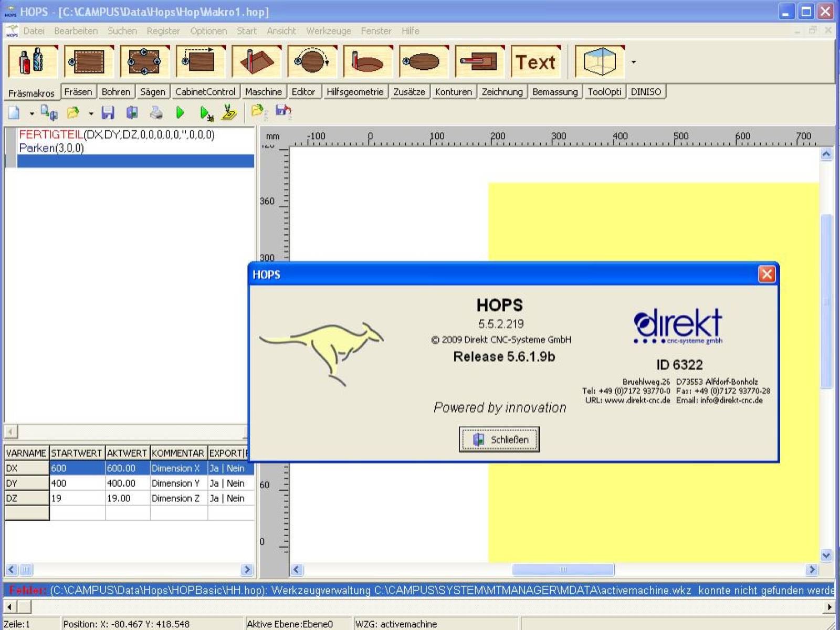The width and height of the screenshot is (840, 630).
Task: Create a new file with blank page icon
Action: 14,112
